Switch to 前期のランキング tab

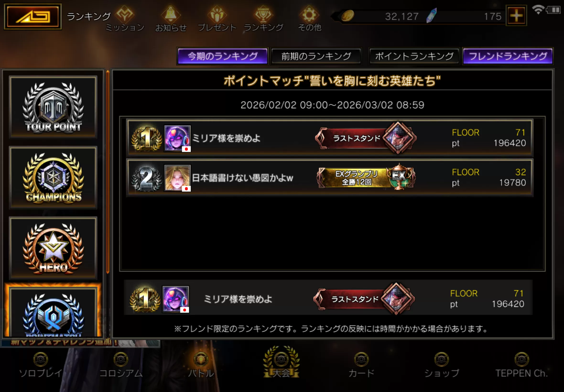[x=316, y=56]
